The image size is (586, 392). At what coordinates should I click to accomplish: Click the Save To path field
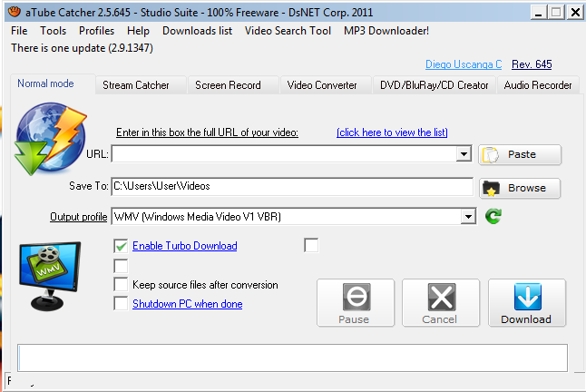292,186
